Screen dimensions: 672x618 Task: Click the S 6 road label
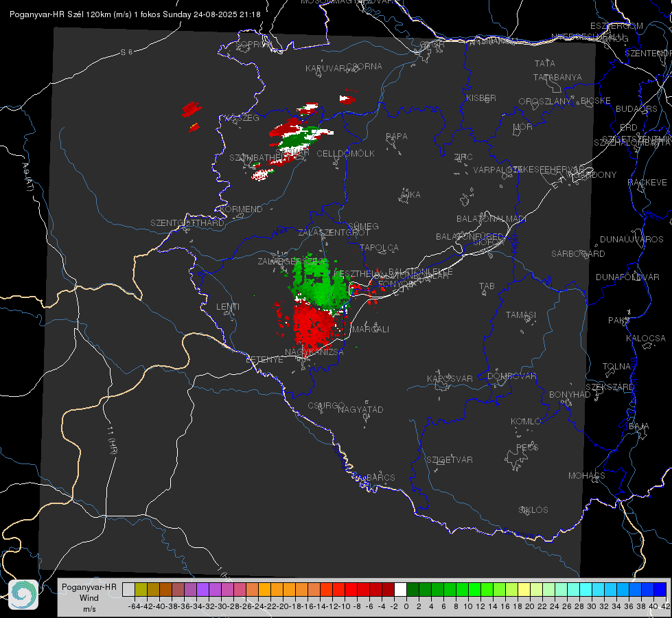pos(126,52)
